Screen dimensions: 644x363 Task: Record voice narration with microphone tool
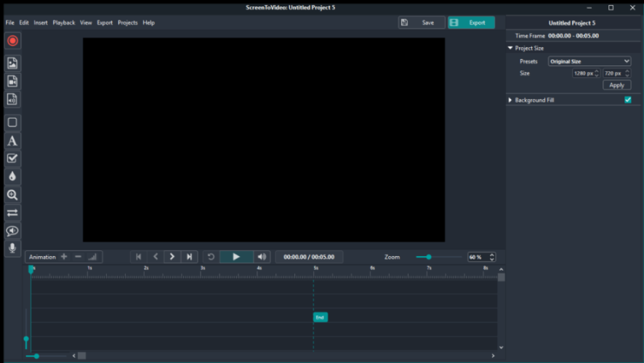pyautogui.click(x=12, y=248)
